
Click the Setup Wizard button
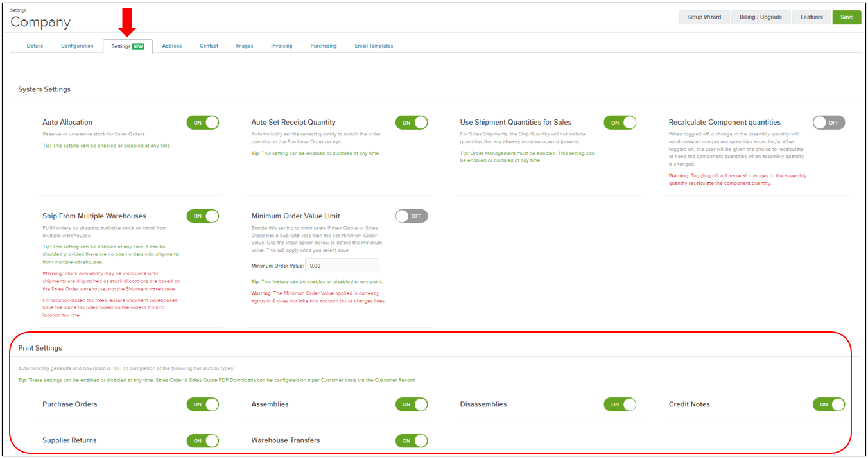pos(704,17)
